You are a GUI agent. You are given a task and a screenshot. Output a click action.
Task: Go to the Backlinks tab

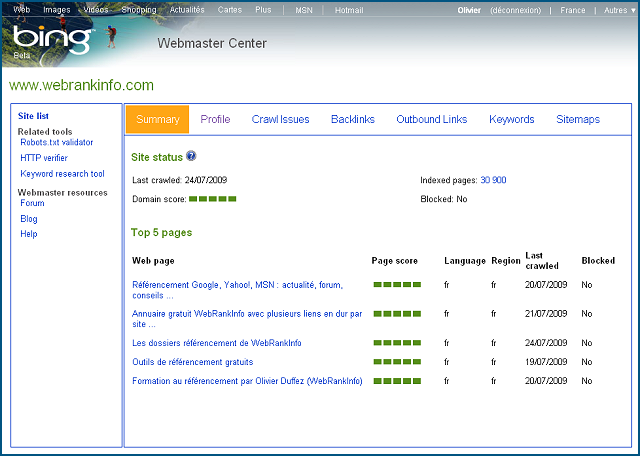pos(353,119)
